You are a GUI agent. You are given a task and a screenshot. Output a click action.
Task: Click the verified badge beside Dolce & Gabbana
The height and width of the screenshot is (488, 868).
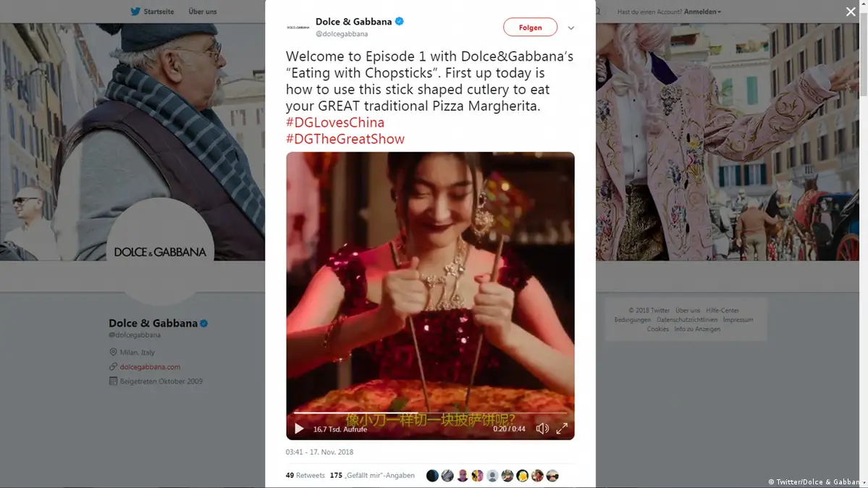coord(400,22)
